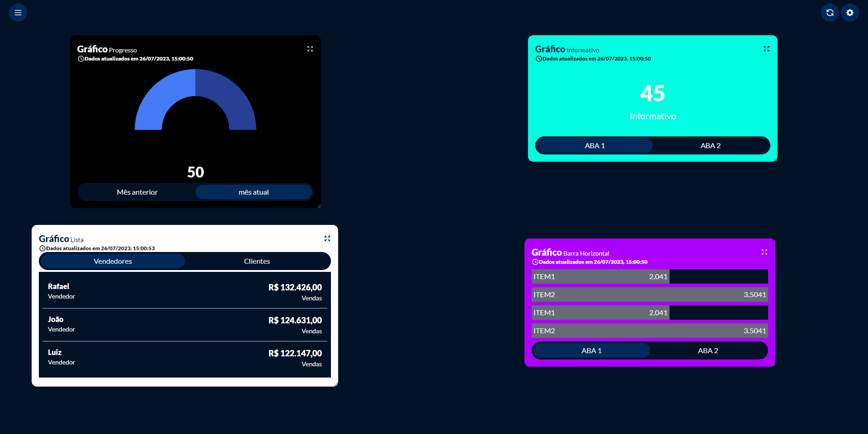868x434 pixels.
Task: Click Gráfico Lista title
Action: [x=61, y=239]
